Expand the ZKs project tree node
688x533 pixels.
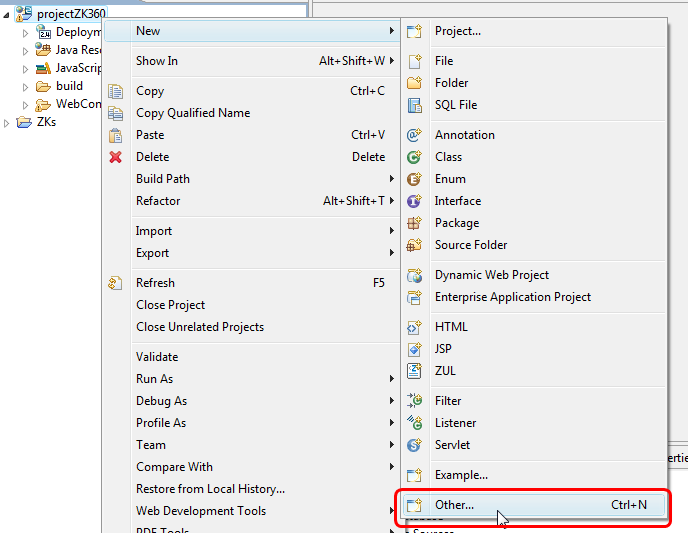pyautogui.click(x=8, y=123)
